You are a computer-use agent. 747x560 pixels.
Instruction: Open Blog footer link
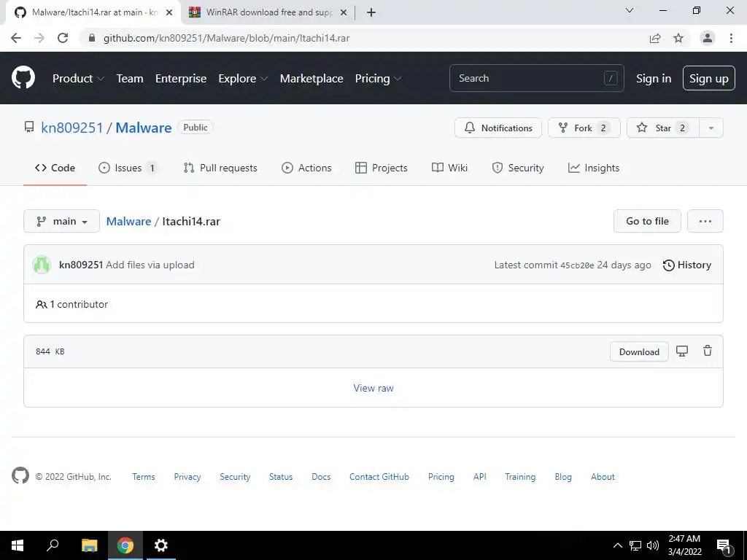(x=563, y=477)
